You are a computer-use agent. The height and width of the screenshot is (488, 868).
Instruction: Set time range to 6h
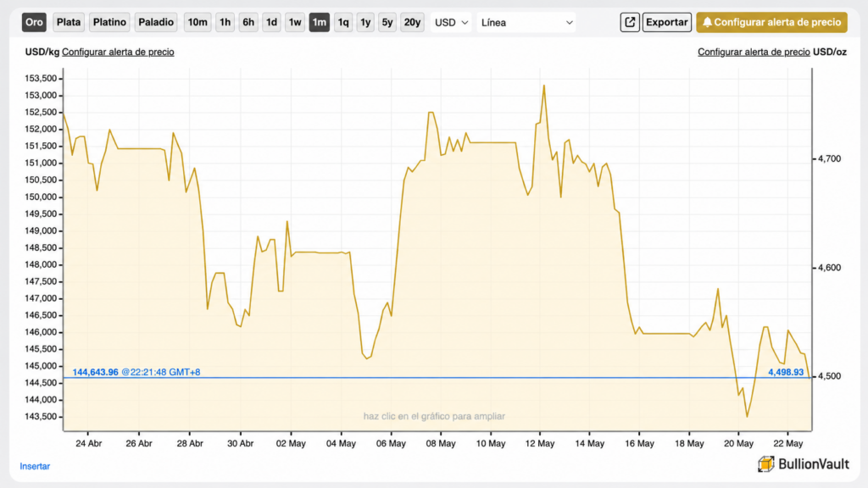tap(248, 23)
